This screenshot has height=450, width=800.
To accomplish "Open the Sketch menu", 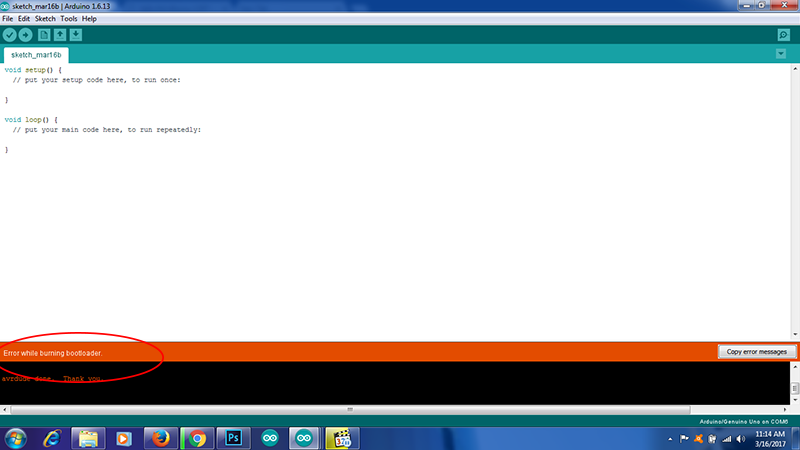I will [x=45, y=19].
